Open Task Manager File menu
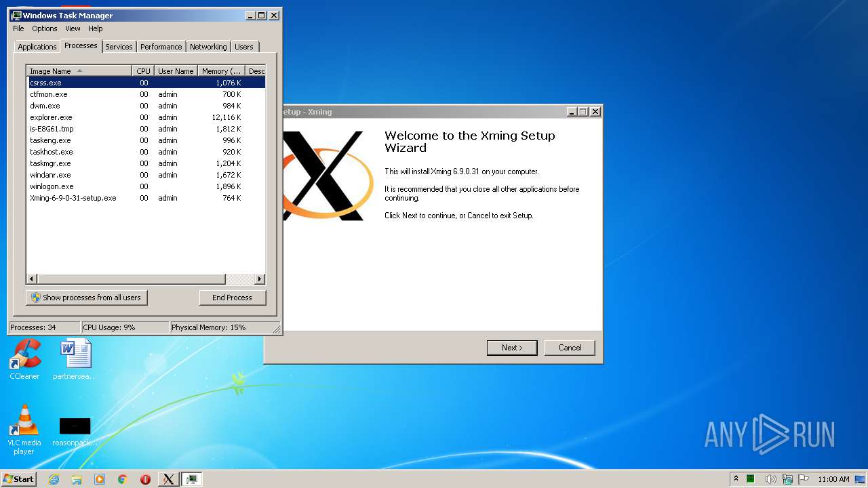Viewport: 868px width, 488px height. [x=18, y=28]
